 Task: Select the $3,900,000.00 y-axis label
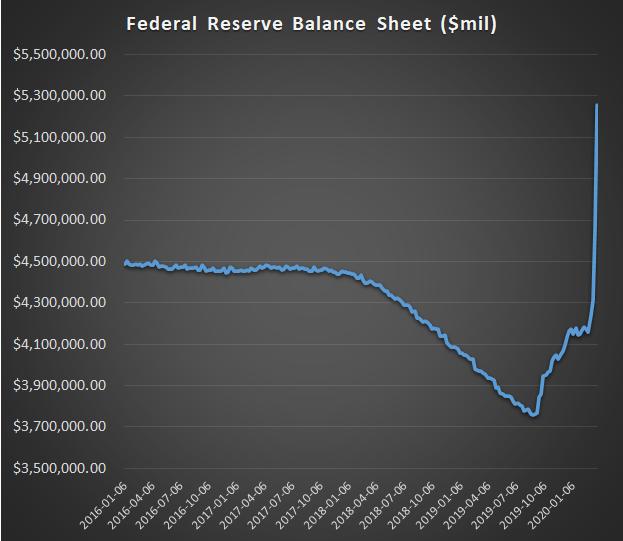(59, 385)
